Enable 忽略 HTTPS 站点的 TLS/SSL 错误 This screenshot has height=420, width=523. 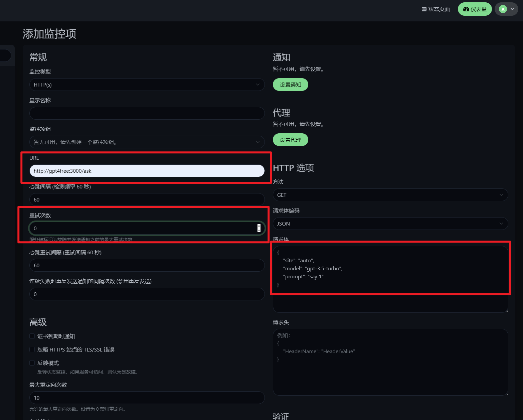click(32, 349)
